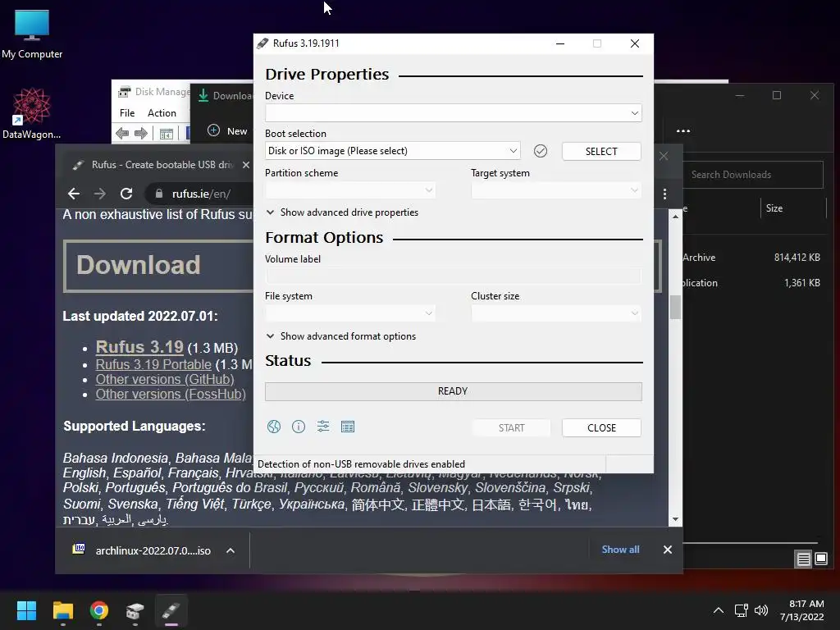Click Disk Management console view toolbar icon
This screenshot has height=630, width=840.
[x=166, y=134]
